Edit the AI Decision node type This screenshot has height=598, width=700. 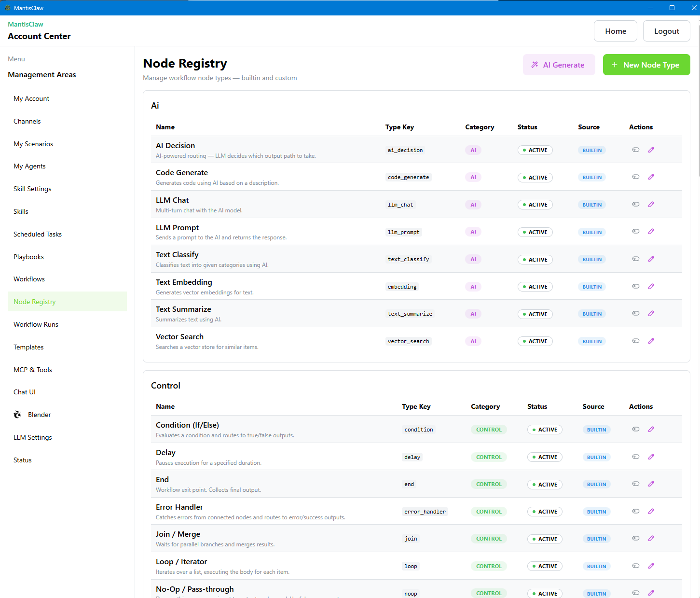point(651,150)
